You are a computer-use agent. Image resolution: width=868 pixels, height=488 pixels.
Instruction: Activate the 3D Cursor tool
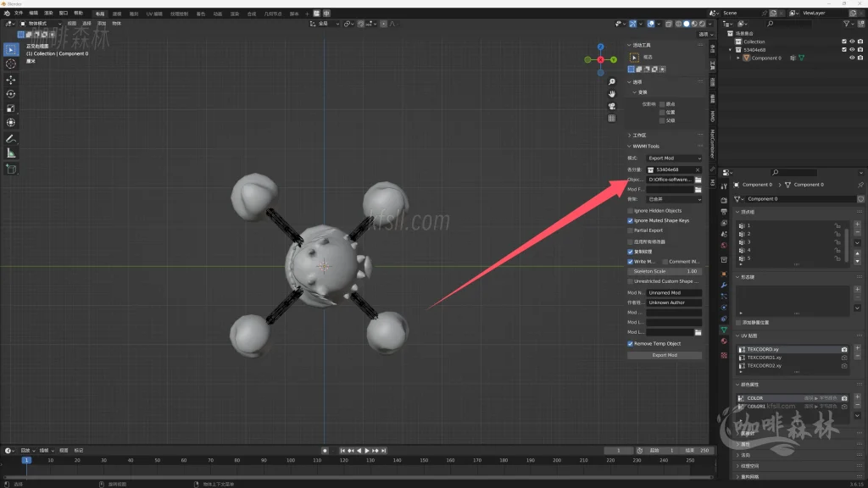(x=11, y=64)
